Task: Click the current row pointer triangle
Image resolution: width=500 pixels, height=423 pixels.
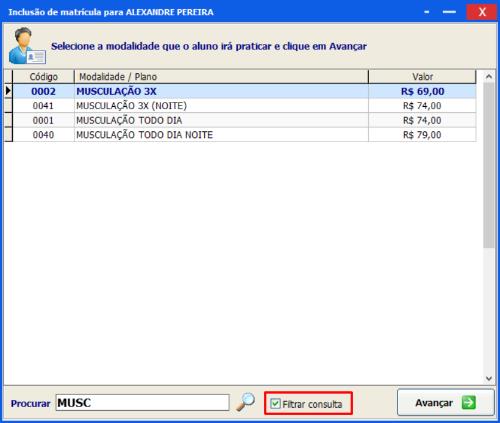Action: 8,91
